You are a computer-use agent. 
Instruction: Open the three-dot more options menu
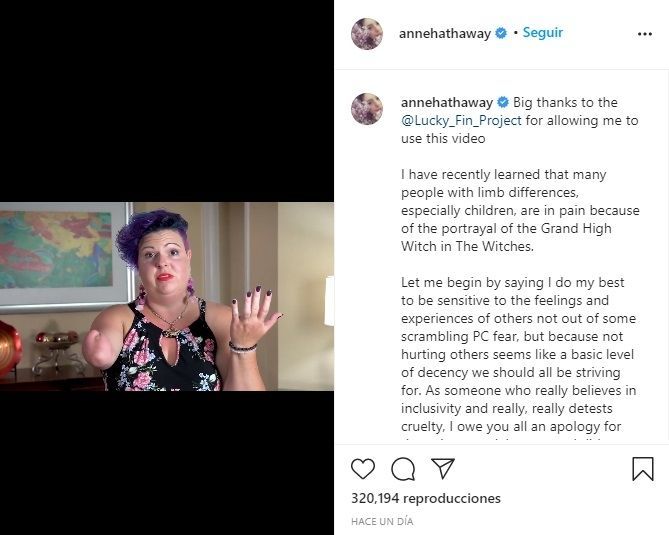[x=644, y=34]
